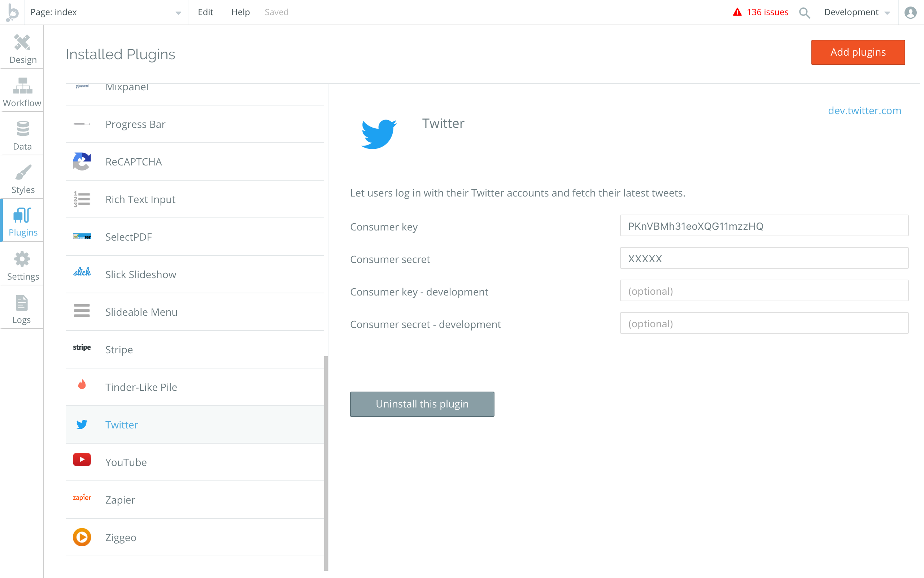Click the Slick Slideshow logo icon
Viewport: 924px width, 578px height.
(82, 272)
